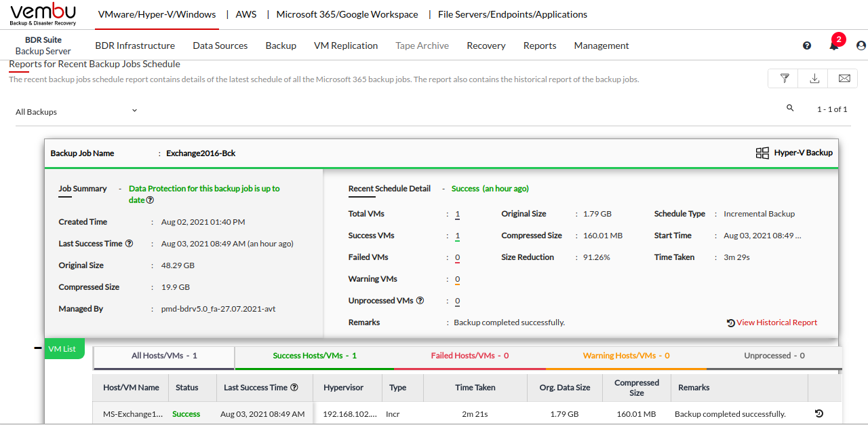Click the Total VMs count link
This screenshot has width=868, height=425.
(458, 214)
